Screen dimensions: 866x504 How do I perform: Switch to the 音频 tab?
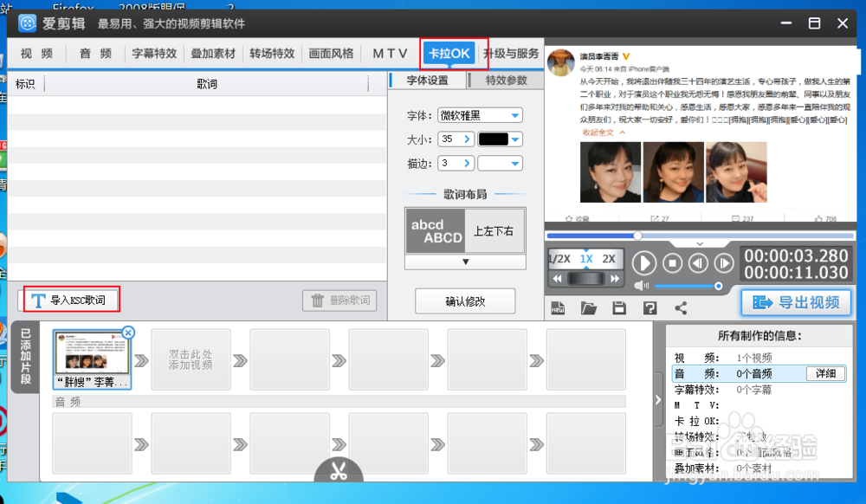[x=95, y=54]
